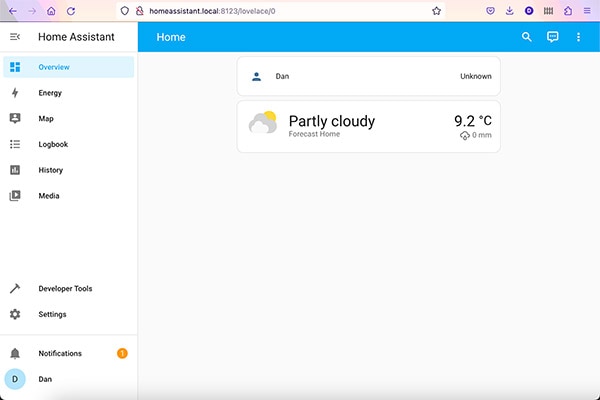Open Media in the sidebar
This screenshot has width=600, height=400.
69,196
